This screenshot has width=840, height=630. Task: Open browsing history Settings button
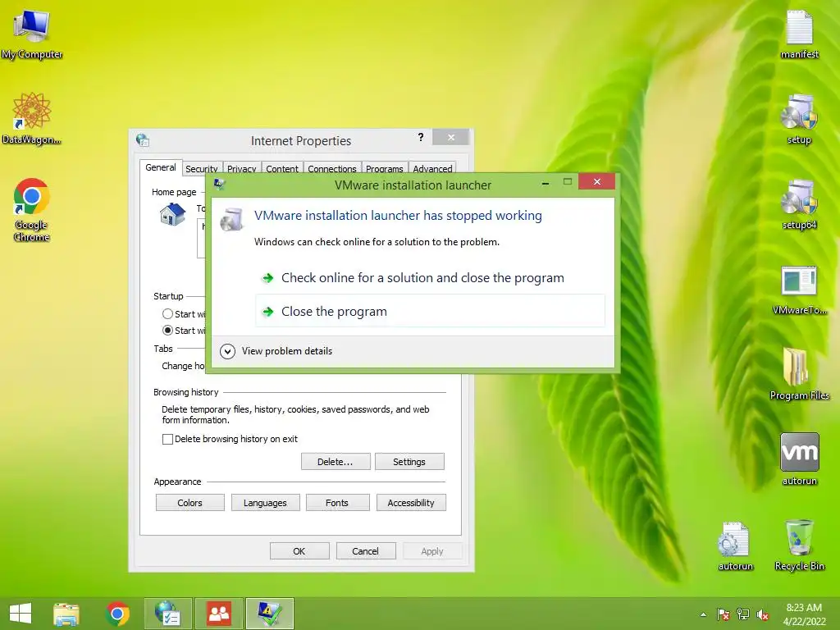point(409,462)
